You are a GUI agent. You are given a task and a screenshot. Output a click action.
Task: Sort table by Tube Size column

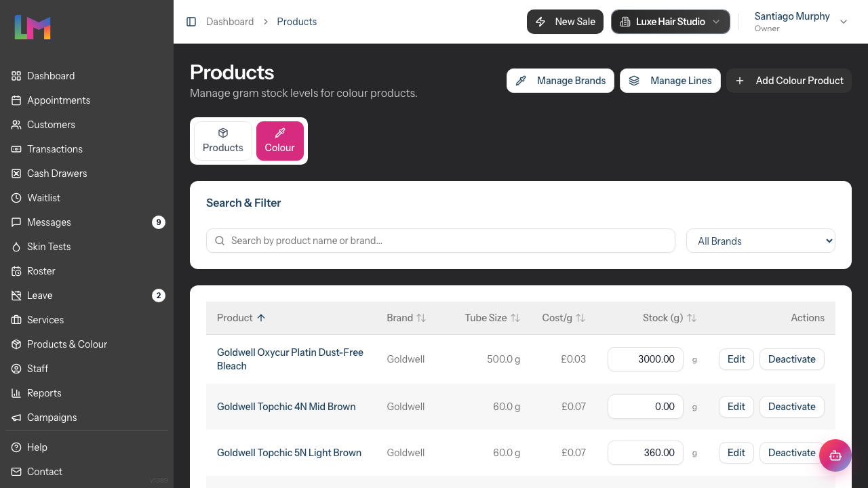point(492,318)
